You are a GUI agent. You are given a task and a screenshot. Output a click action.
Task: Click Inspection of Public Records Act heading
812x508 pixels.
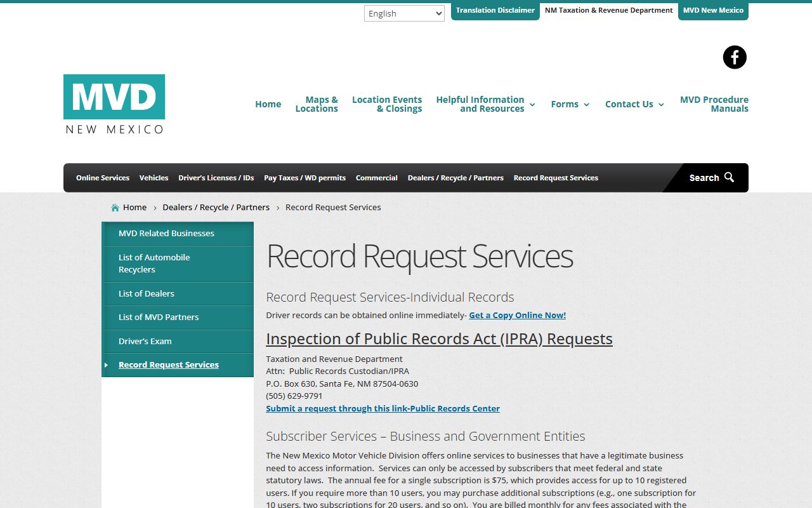(439, 339)
